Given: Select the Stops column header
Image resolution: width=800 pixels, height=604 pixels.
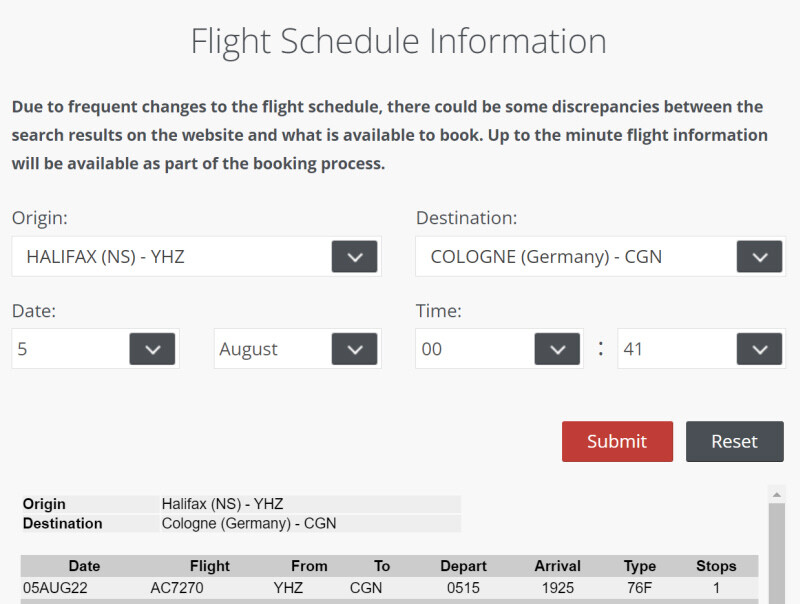Looking at the screenshot, I should [x=716, y=566].
